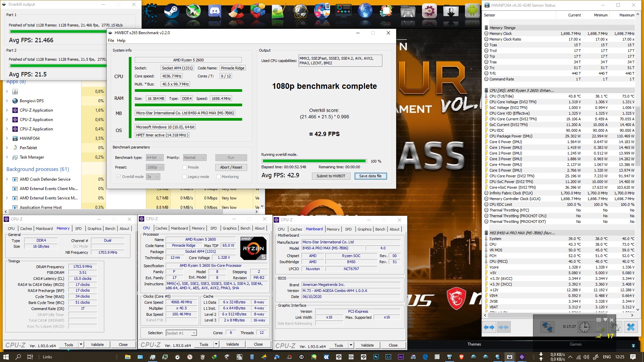Click the download arrow icon in the dock

click(451, 11)
